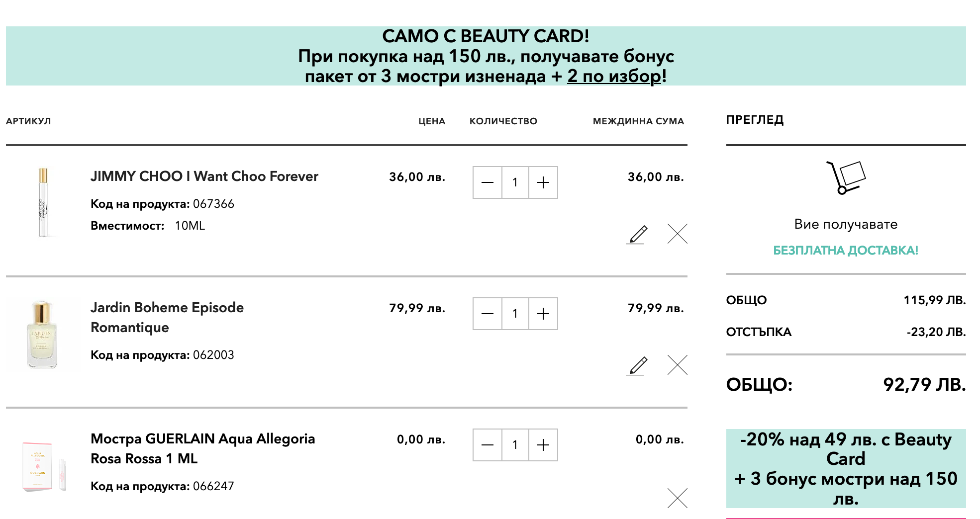
Task: Remove the Guerlain Aqua Allegoria sample
Action: [677, 498]
